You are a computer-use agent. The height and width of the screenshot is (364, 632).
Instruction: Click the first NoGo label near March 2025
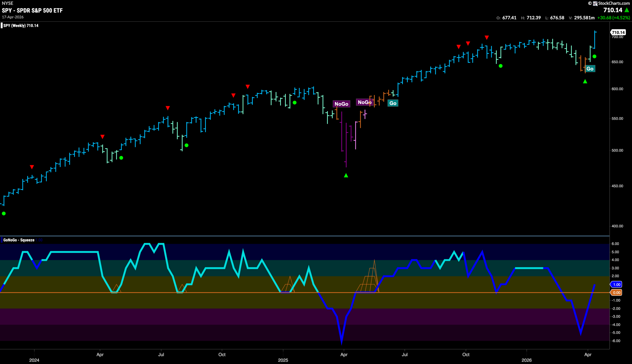tap(341, 104)
